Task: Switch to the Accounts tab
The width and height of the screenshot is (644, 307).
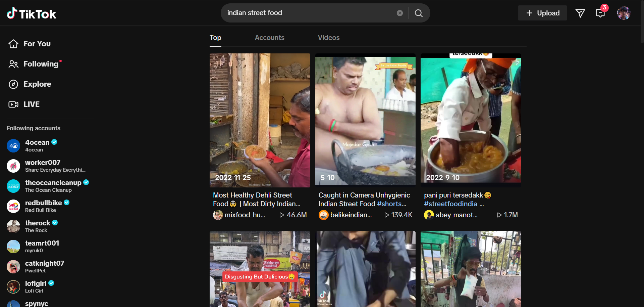Action: click(269, 38)
